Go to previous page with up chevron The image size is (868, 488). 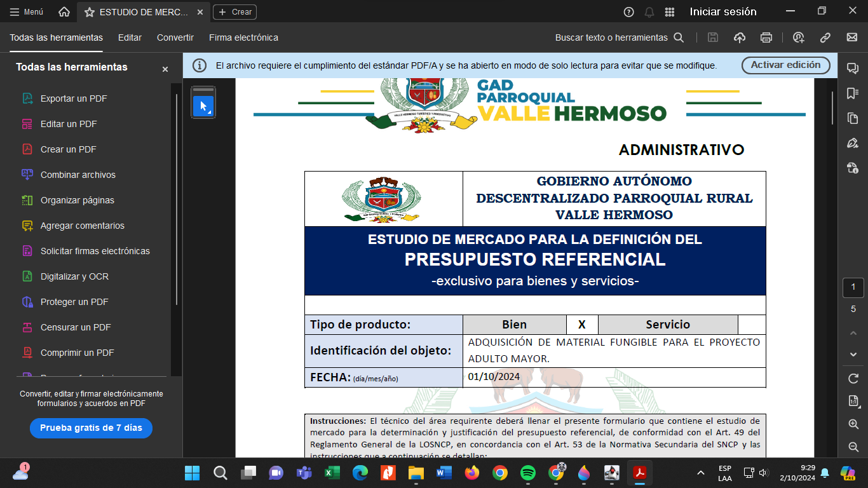pyautogui.click(x=853, y=333)
